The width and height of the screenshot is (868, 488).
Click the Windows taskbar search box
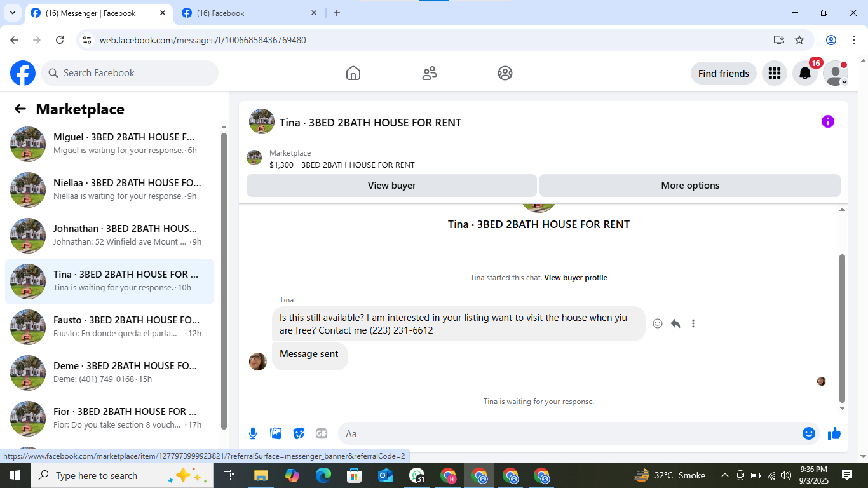point(121,475)
